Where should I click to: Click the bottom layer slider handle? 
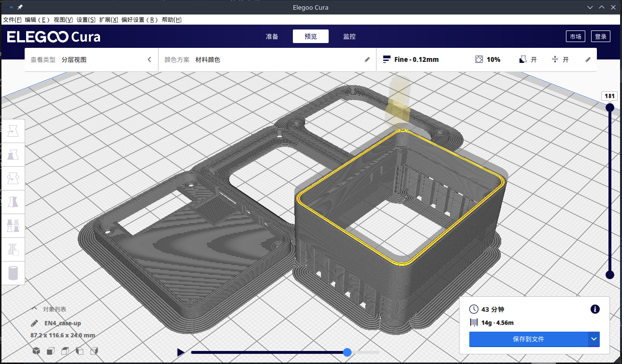tap(610, 275)
